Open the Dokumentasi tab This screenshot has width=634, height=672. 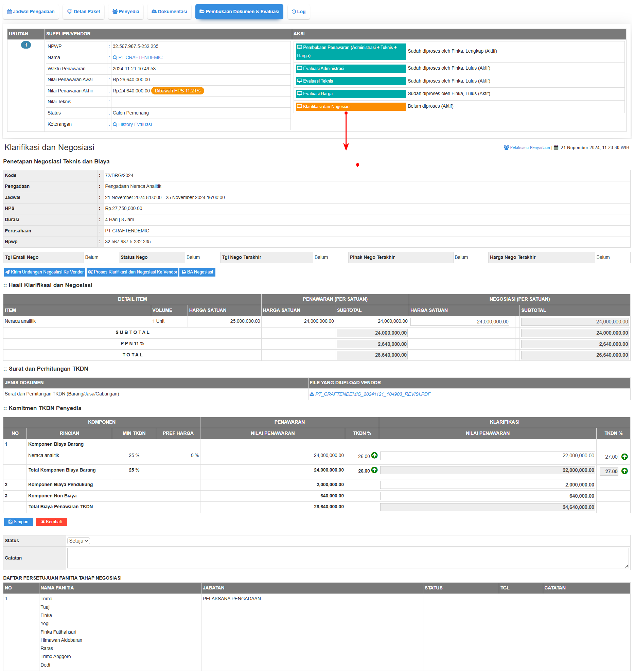pyautogui.click(x=169, y=12)
